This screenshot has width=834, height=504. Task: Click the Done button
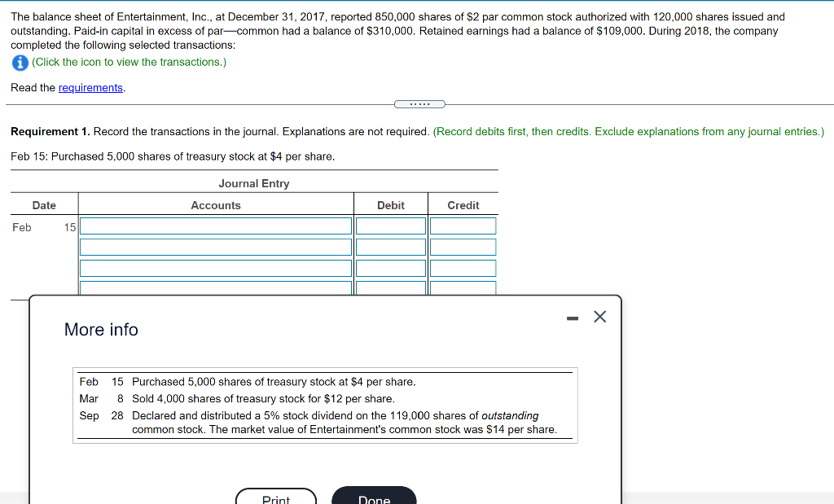374,498
